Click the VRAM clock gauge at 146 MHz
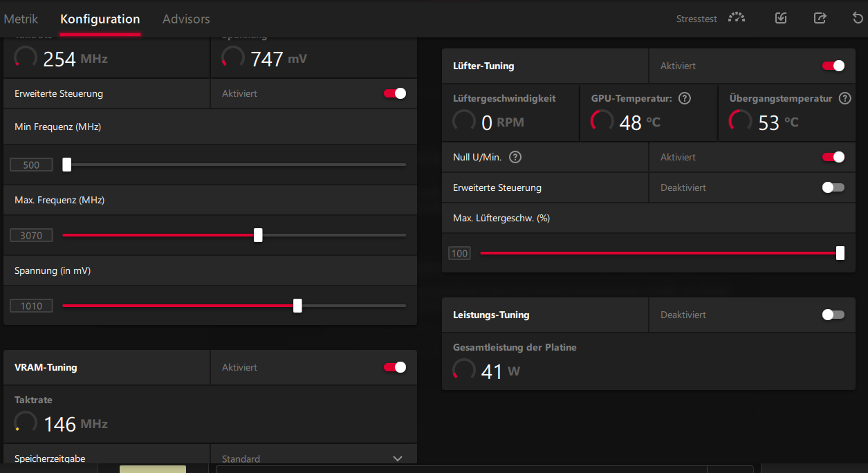The image size is (868, 473). click(26, 423)
